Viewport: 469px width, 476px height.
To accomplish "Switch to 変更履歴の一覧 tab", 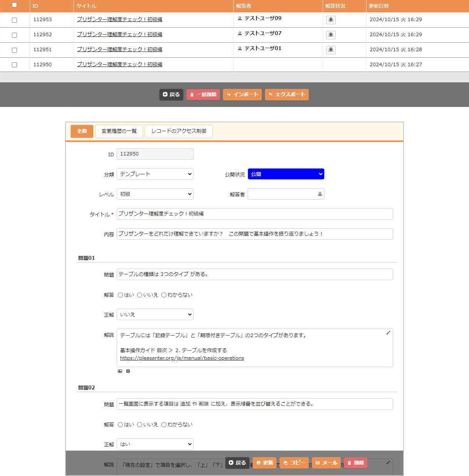I will [x=119, y=131].
